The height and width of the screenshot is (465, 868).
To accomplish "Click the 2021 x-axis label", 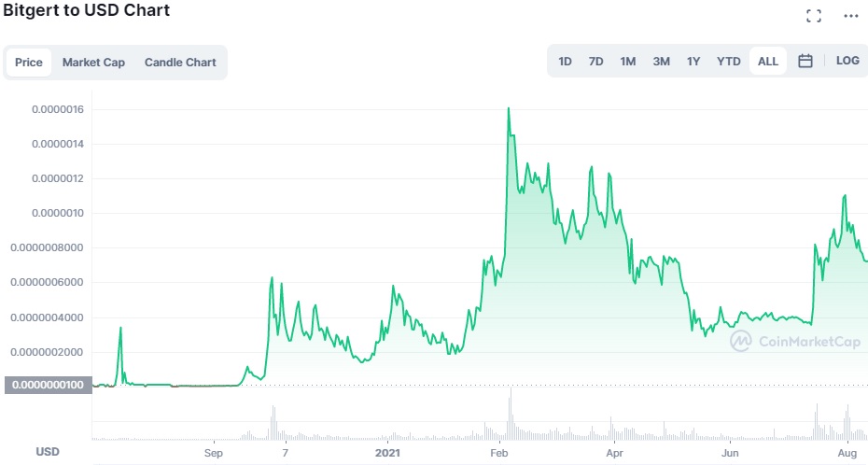I will click(387, 453).
